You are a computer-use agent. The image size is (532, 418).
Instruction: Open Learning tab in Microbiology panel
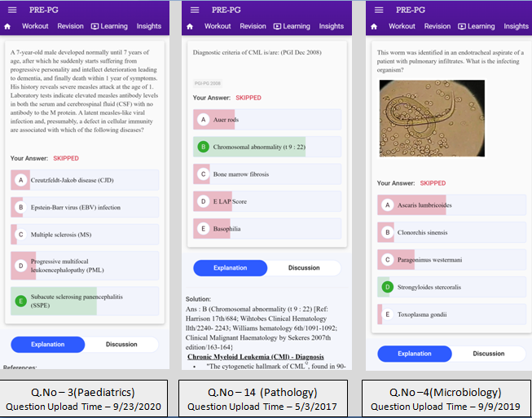[x=476, y=26]
